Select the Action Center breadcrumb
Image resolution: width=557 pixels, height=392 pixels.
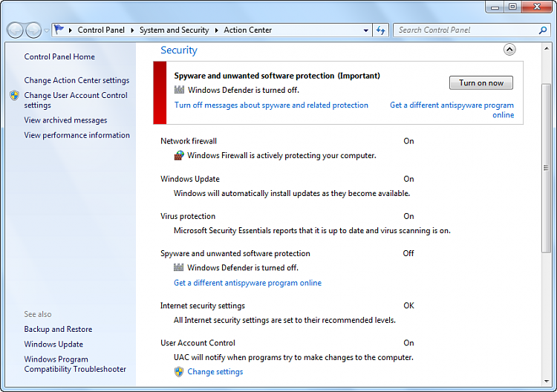pos(247,30)
